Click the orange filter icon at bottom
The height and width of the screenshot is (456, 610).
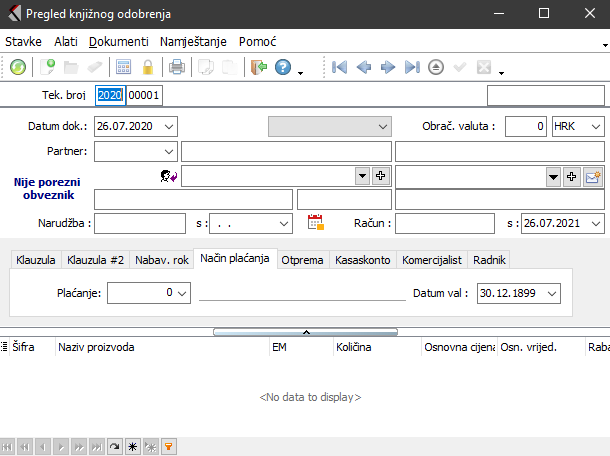pyautogui.click(x=169, y=445)
